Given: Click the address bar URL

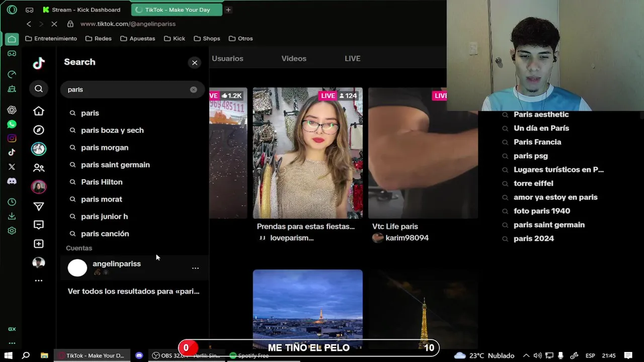Looking at the screenshot, I should coord(128,24).
